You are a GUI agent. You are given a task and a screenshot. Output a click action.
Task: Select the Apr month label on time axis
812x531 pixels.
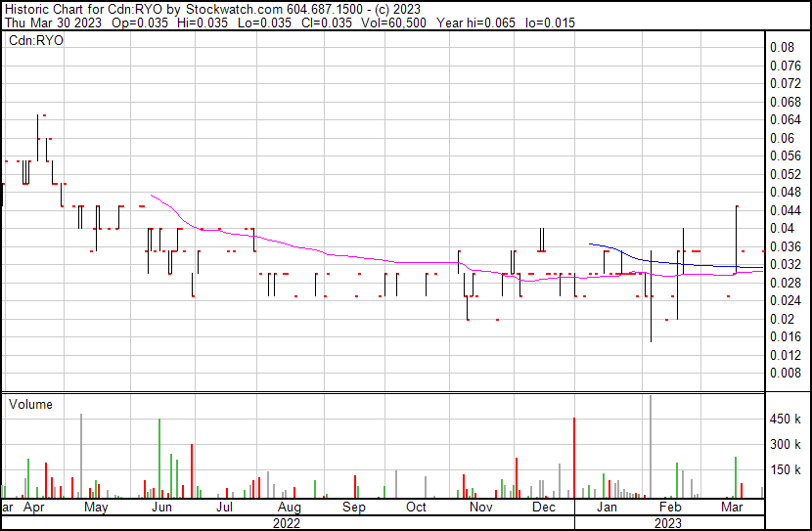pyautogui.click(x=33, y=508)
